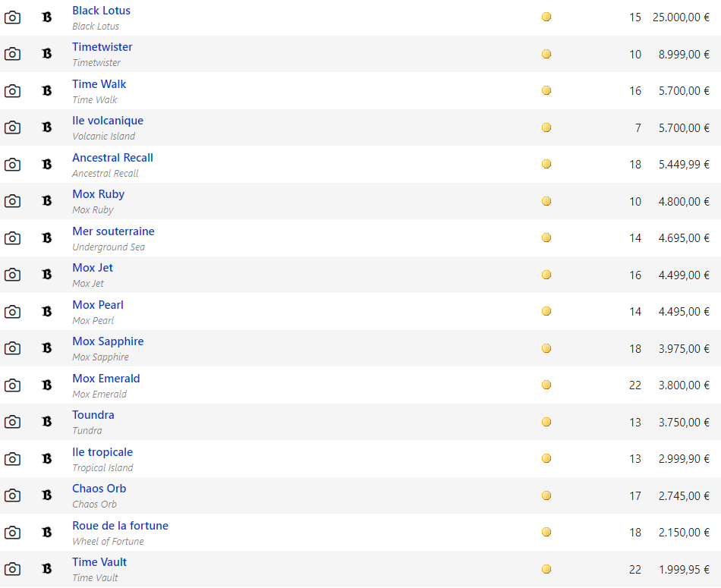Click the set icon beside Toundra
The height and width of the screenshot is (588, 721).
coord(47,422)
